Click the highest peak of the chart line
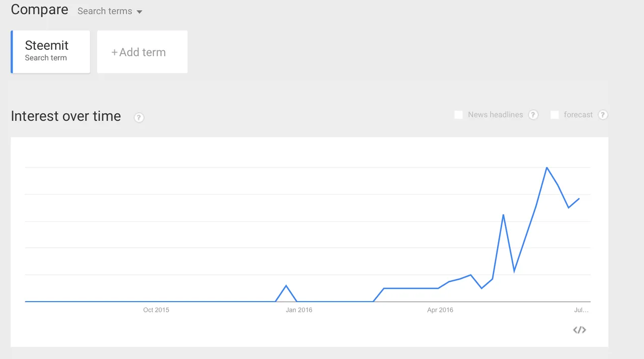Screen dimensions: 644x359 pyautogui.click(x=547, y=167)
